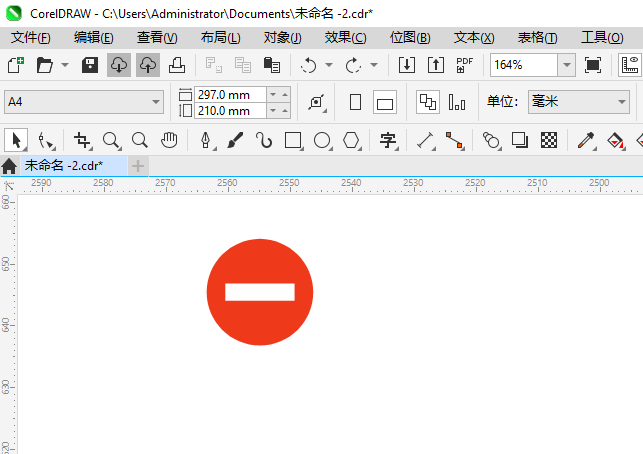This screenshot has height=454, width=643.
Task: Open the redo history dropdown
Action: coord(374,65)
